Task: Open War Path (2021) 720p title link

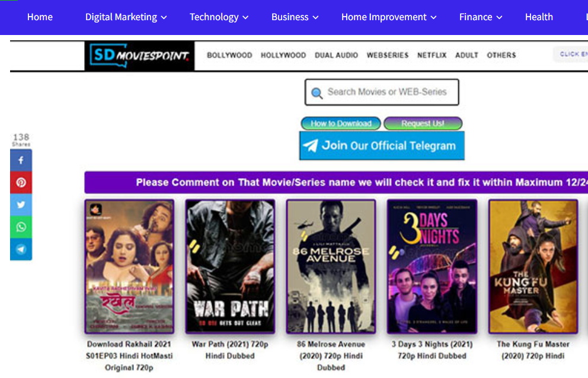Action: click(230, 350)
